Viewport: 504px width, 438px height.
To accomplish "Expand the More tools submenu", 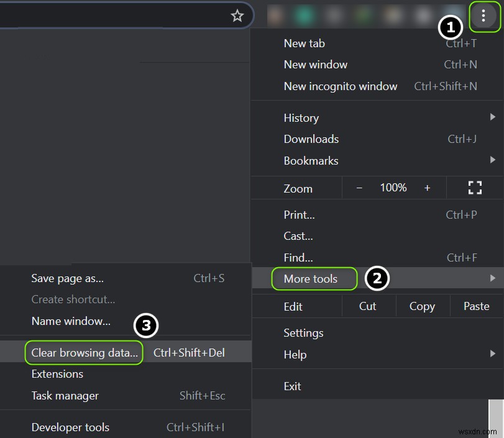I will coord(377,278).
